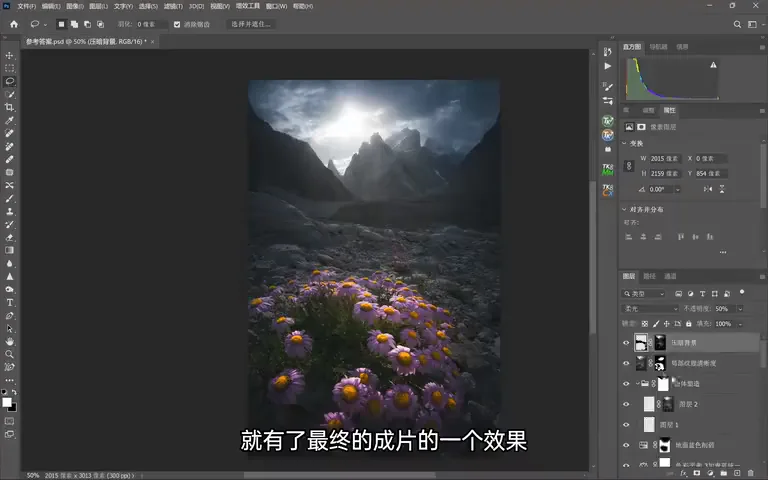The image size is (768, 480).
Task: Flip horizontal in Properties transform
Action: click(708, 189)
